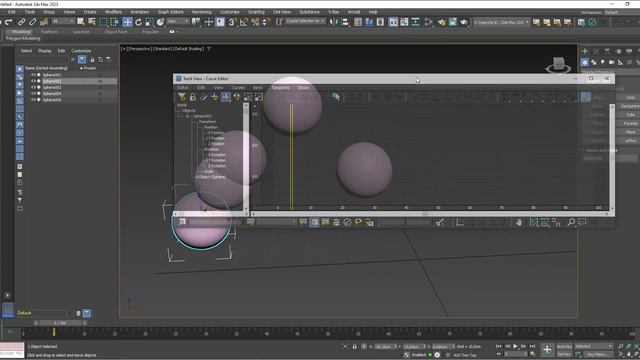This screenshot has height=360, width=640.
Task: Open Create Selection Set dropdown
Action: click(305, 21)
